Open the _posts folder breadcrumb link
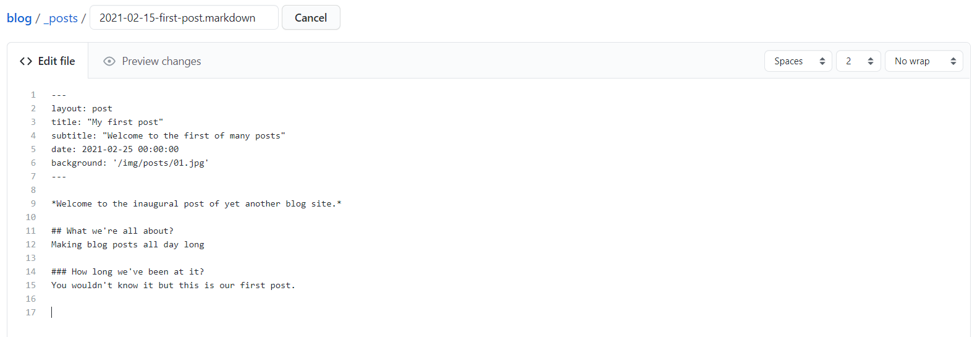The height and width of the screenshot is (337, 980). point(61,19)
